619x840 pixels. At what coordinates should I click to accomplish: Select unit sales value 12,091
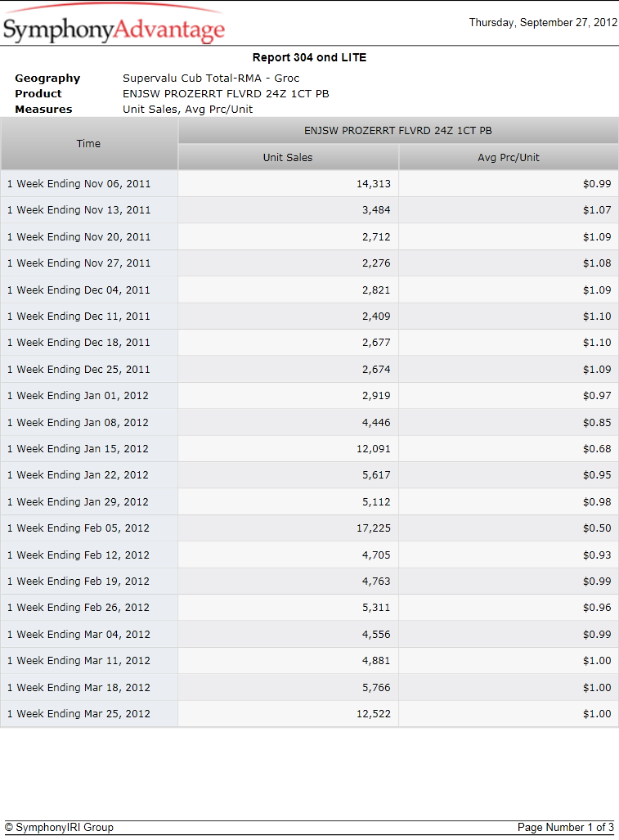coord(374,448)
